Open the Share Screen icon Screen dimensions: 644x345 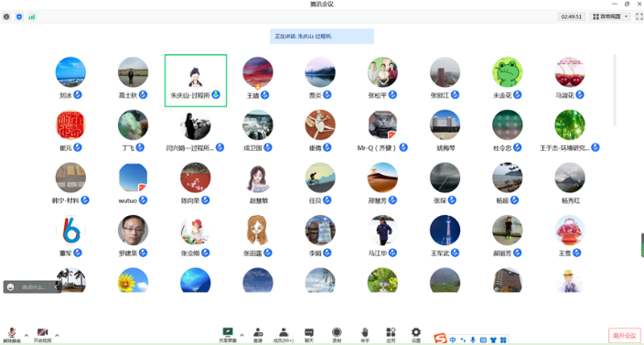[x=228, y=334]
